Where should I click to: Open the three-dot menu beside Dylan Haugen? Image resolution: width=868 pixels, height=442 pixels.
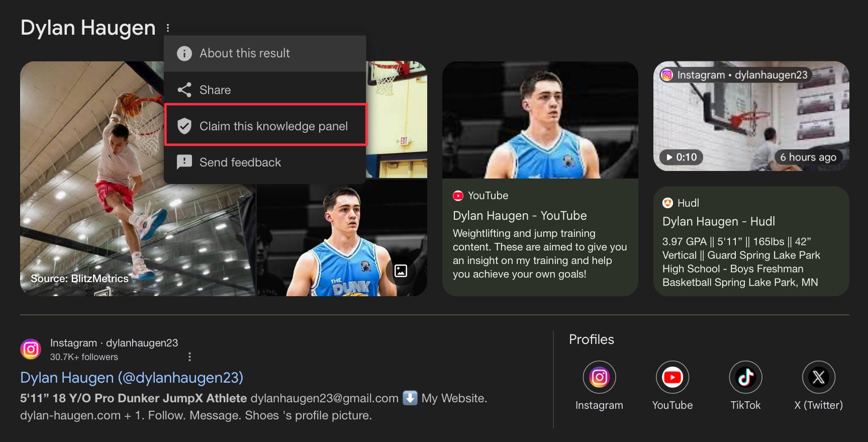click(x=168, y=28)
